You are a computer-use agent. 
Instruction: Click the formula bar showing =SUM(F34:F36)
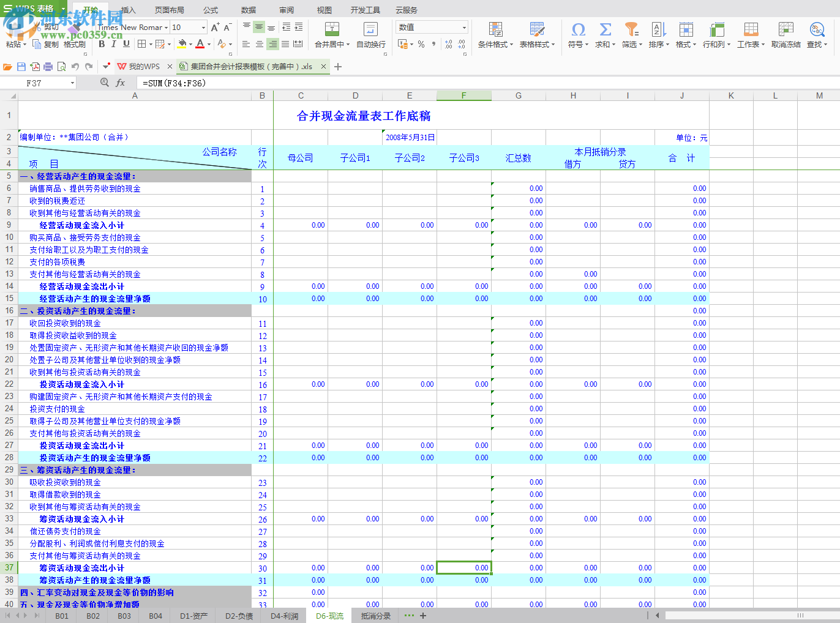pos(489,83)
